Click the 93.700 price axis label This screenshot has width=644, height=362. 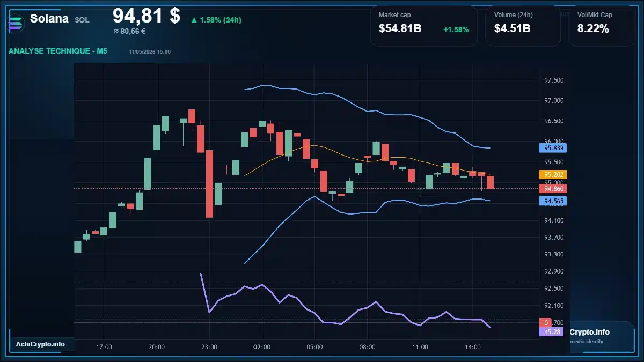click(554, 238)
